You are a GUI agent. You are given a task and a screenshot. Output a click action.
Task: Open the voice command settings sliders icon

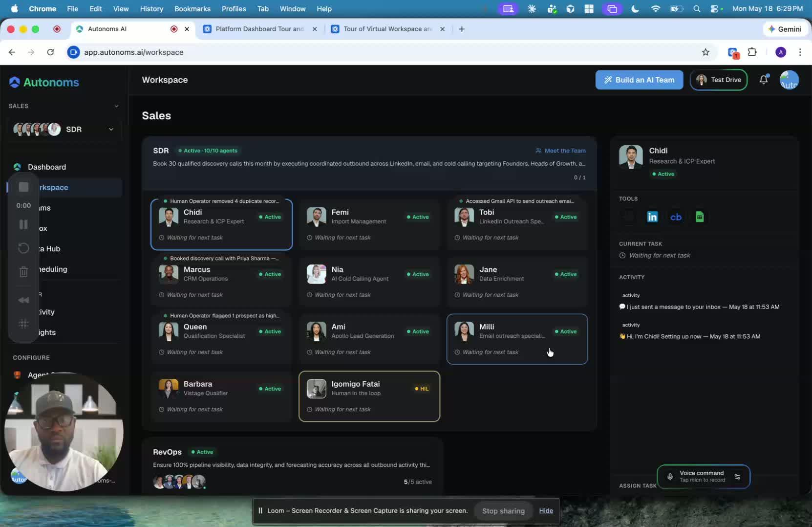pos(737,477)
